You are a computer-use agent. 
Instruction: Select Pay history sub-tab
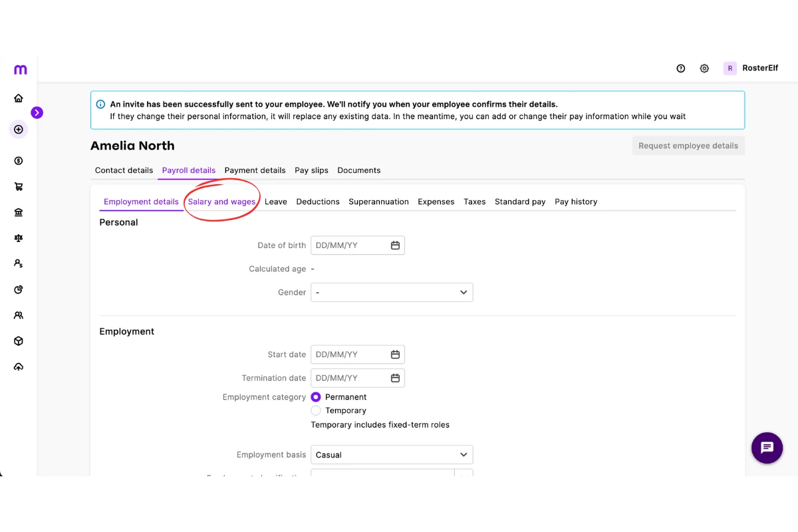576,201
